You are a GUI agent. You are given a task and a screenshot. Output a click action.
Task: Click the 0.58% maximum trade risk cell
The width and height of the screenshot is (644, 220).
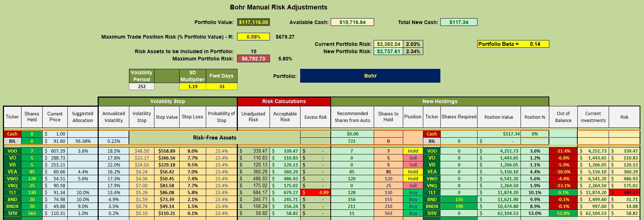click(x=254, y=37)
